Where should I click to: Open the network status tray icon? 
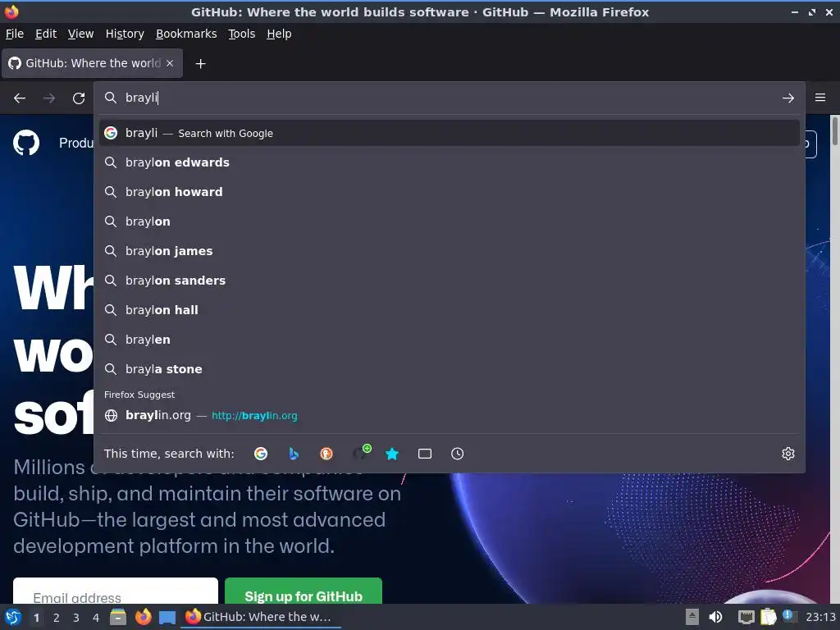746,617
